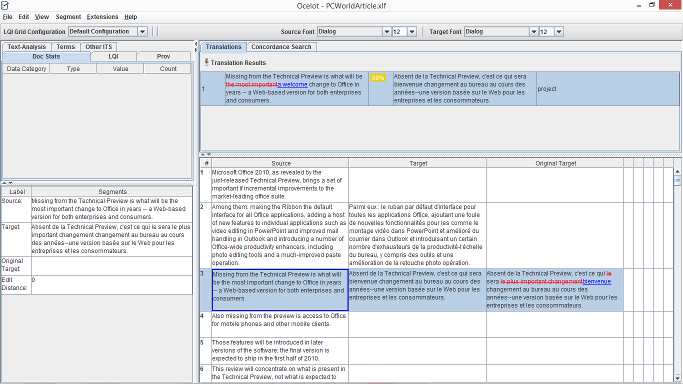Click collapse arrows on vertical splitter near tabs

(196, 47)
